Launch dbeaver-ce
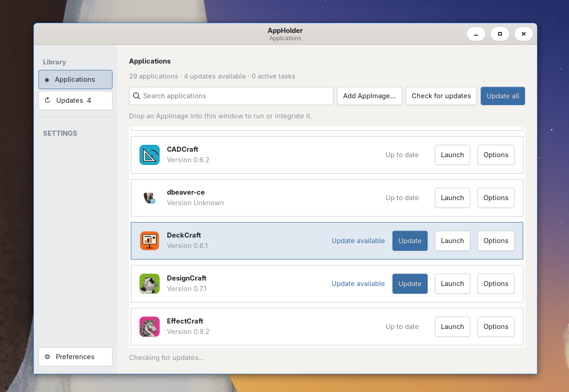Viewport: 569px width, 392px height. 452,198
